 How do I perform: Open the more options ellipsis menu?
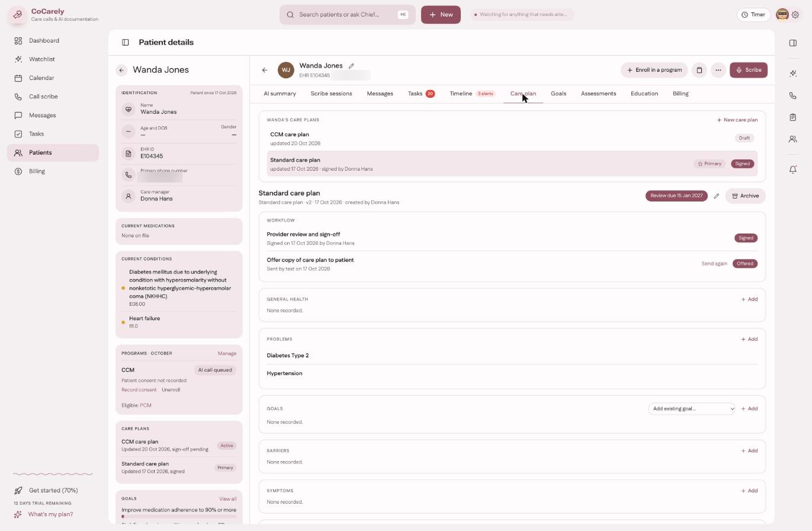point(718,70)
